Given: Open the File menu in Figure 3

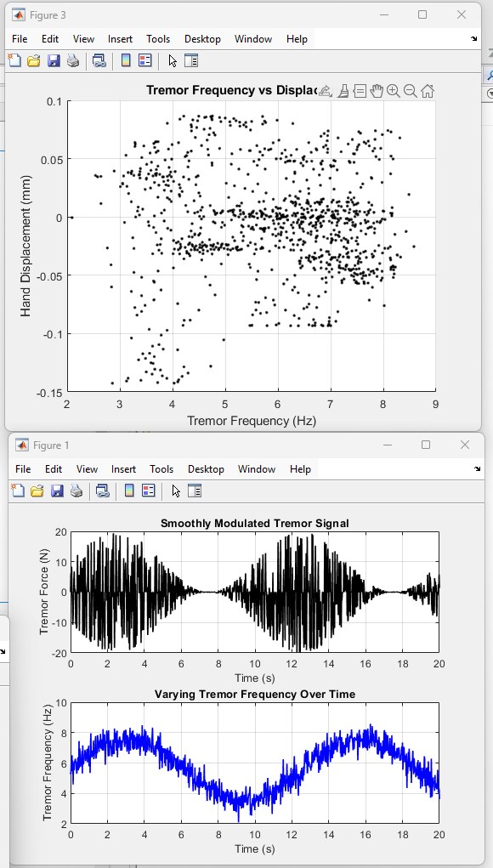Looking at the screenshot, I should (20, 39).
